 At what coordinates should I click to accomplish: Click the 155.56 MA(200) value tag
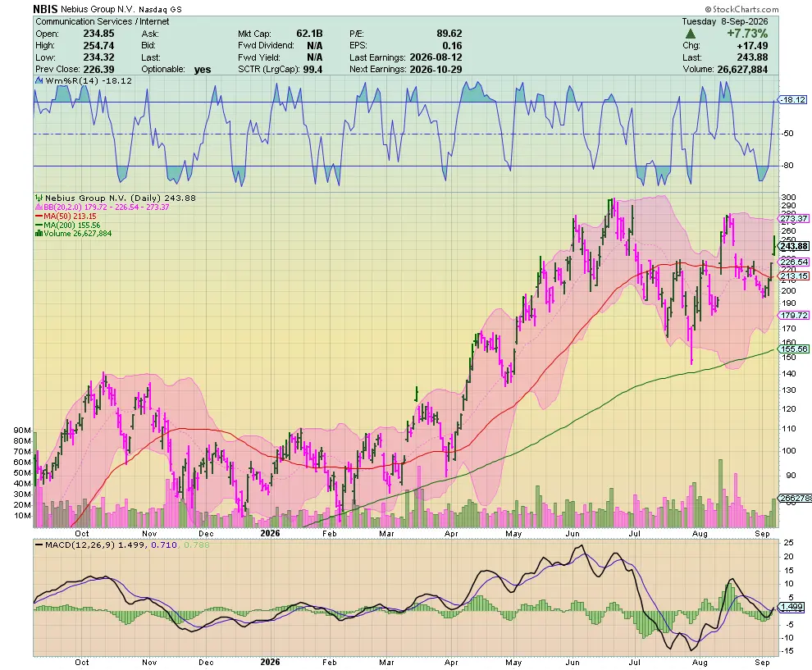[794, 349]
